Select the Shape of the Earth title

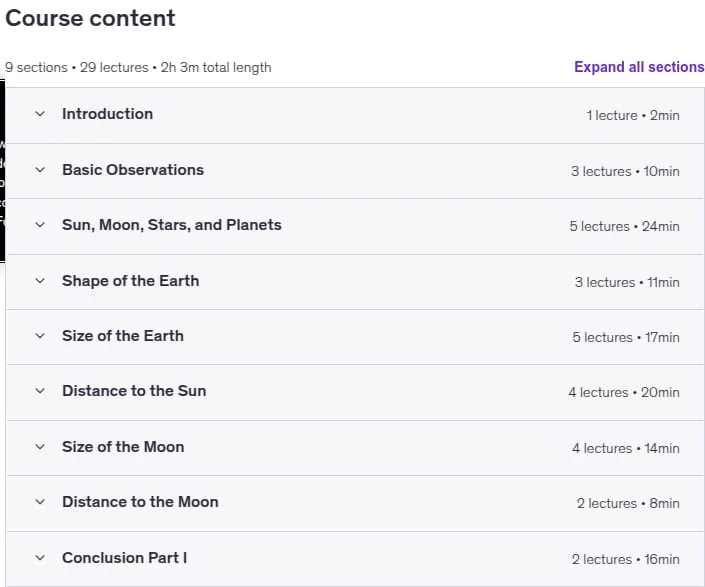tap(130, 281)
